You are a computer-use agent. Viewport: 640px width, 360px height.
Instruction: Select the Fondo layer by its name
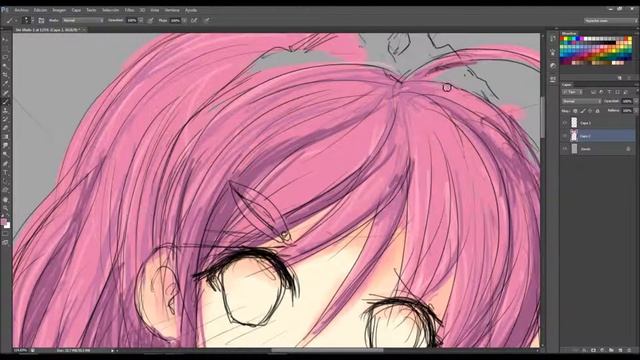coord(586,149)
